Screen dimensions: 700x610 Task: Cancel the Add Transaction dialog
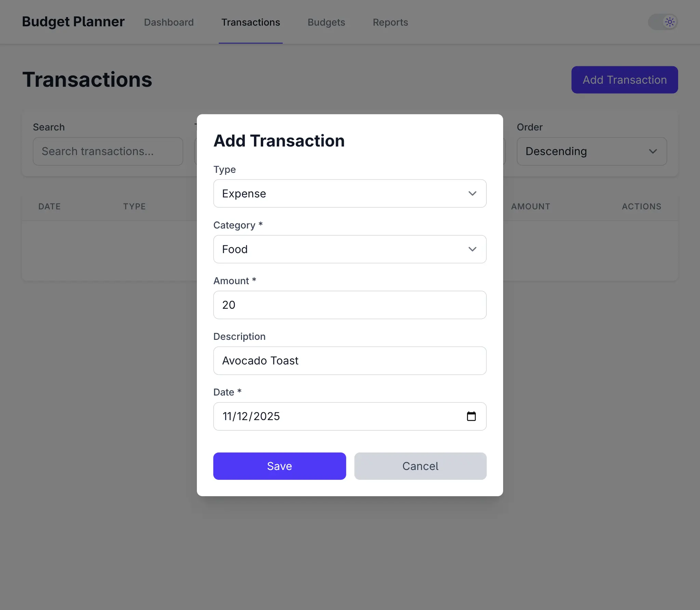pyautogui.click(x=420, y=466)
